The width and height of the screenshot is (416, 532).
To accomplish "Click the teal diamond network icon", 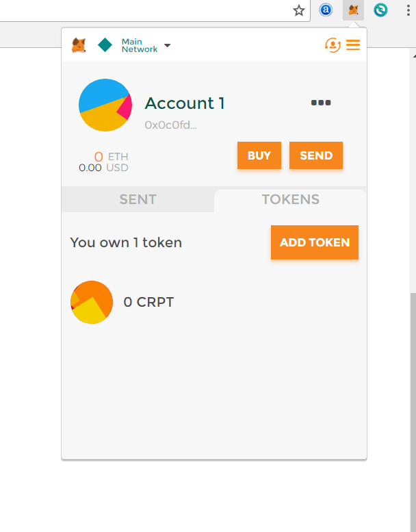I will [x=105, y=45].
